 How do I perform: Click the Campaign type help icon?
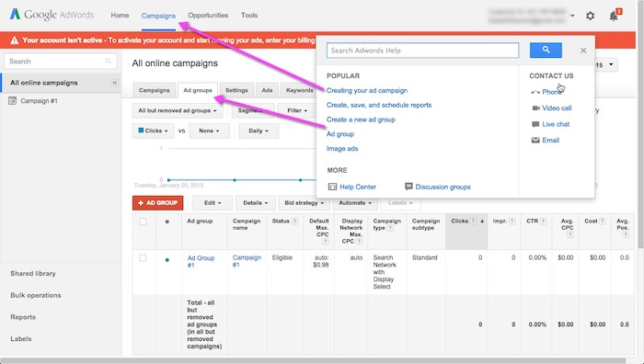[390, 228]
